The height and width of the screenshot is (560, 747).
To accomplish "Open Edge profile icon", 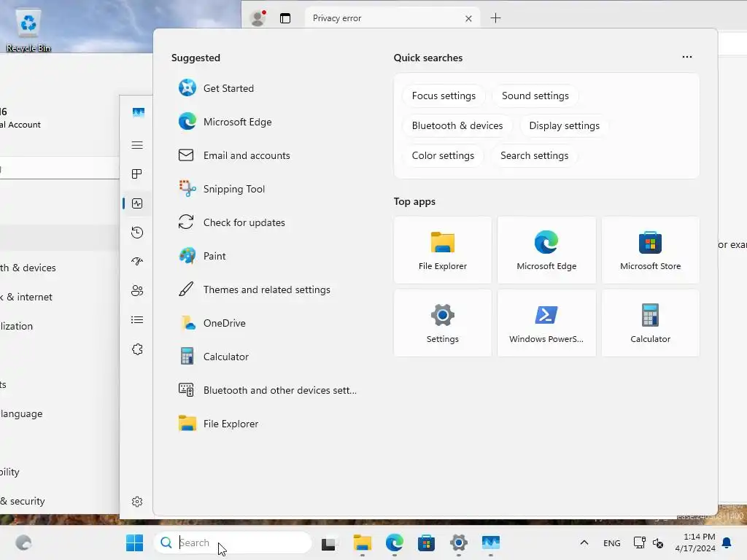I will [258, 18].
